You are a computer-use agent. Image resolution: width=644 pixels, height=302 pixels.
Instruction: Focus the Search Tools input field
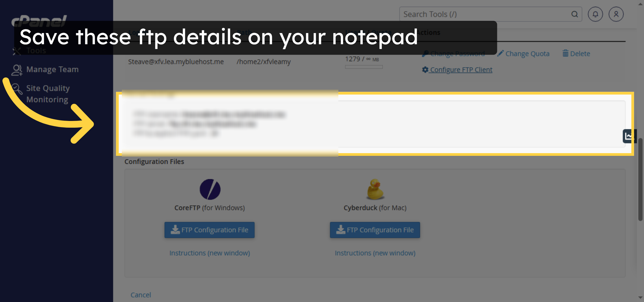483,14
